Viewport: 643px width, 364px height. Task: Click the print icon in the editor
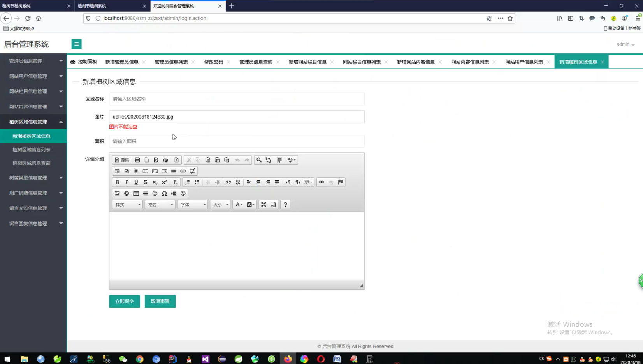coord(166,160)
